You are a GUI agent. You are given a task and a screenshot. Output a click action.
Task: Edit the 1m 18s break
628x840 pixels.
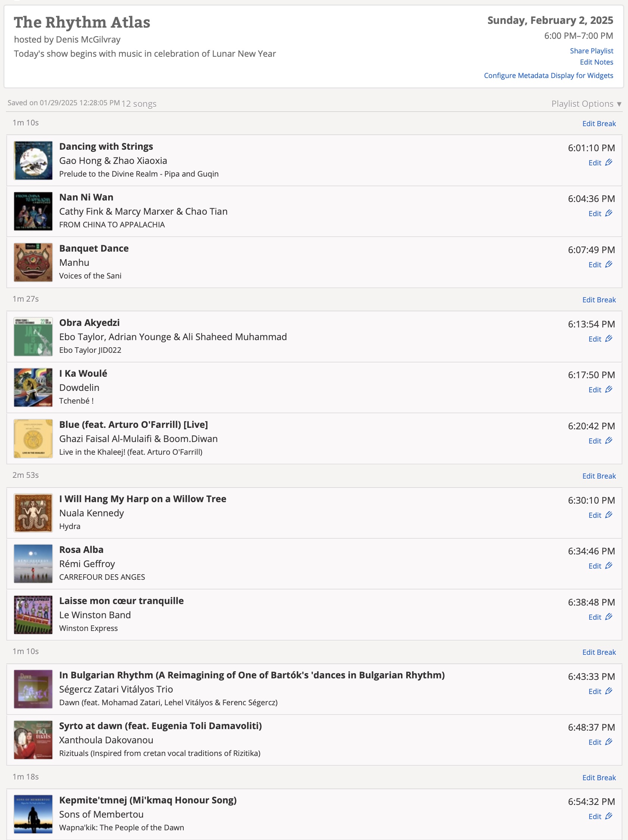coord(599,777)
